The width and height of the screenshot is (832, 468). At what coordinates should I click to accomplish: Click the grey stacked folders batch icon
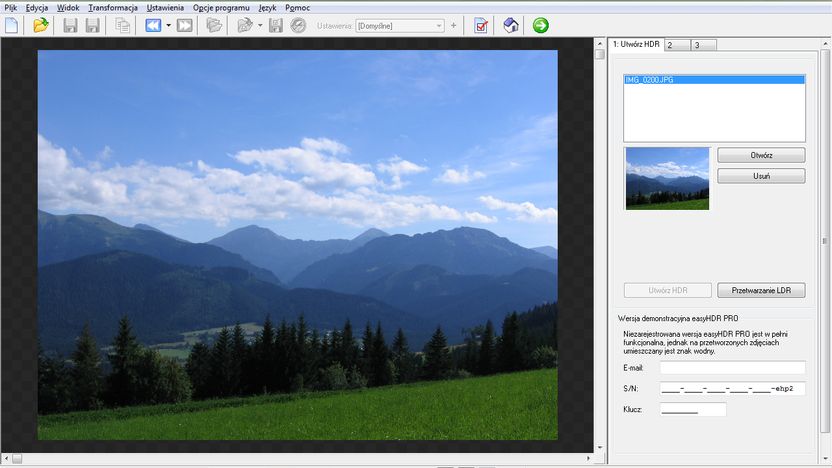(x=214, y=25)
